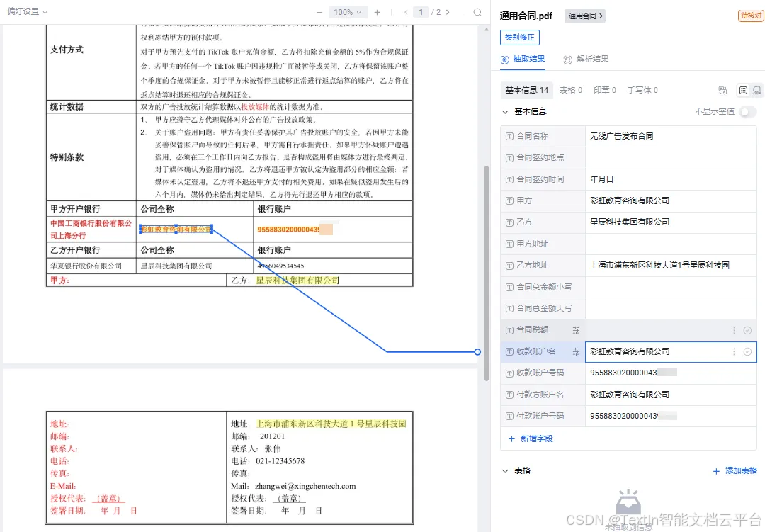
Task: Click the empty 合同总金额大写 value field
Action: [x=671, y=308]
